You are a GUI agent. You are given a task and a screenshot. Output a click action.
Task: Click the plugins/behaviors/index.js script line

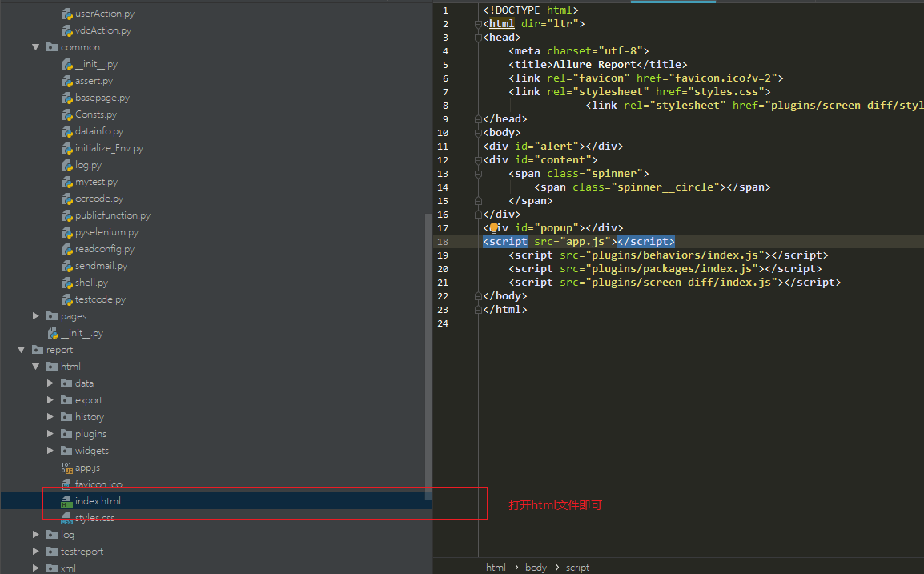[x=669, y=255]
